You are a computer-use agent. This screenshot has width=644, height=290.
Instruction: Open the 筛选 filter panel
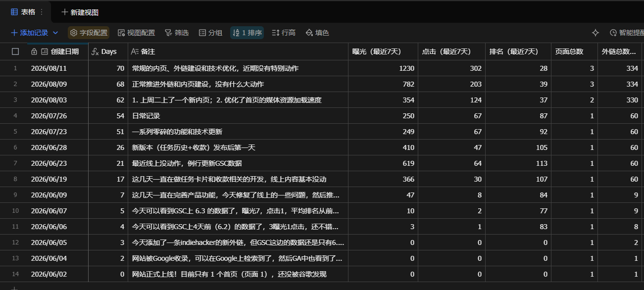pos(176,33)
